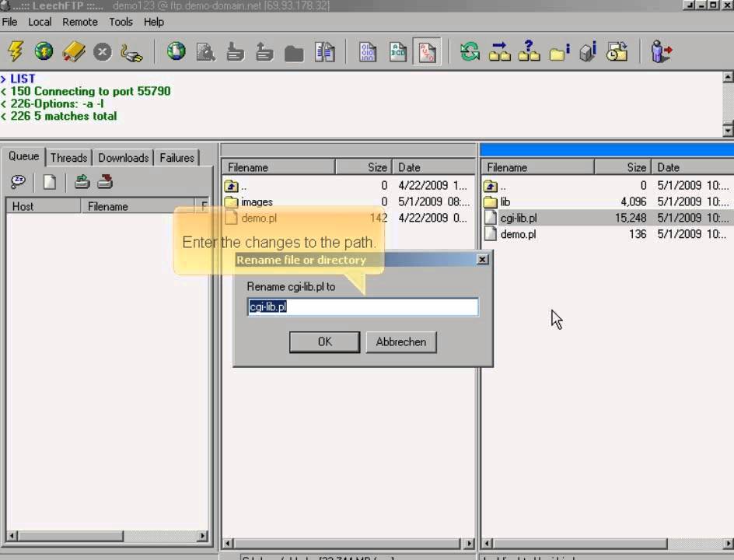Click the Filename column header in Queue
Screen dimensions: 734x560
[x=138, y=206]
